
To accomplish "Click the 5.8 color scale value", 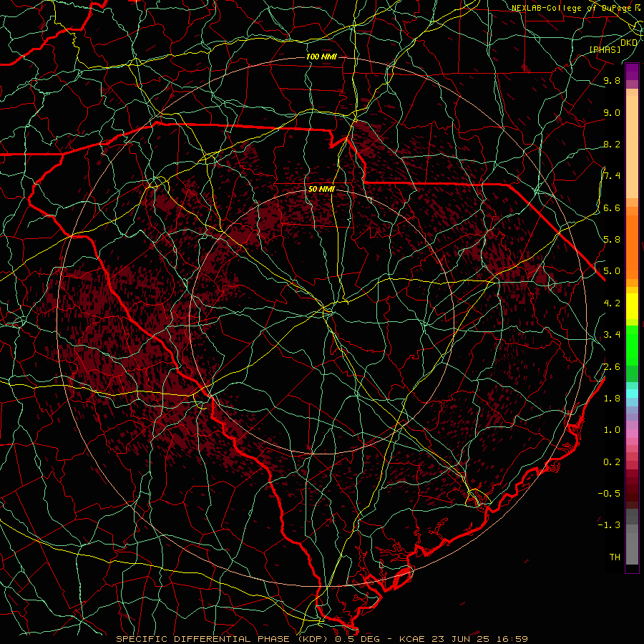I will pyautogui.click(x=612, y=239).
